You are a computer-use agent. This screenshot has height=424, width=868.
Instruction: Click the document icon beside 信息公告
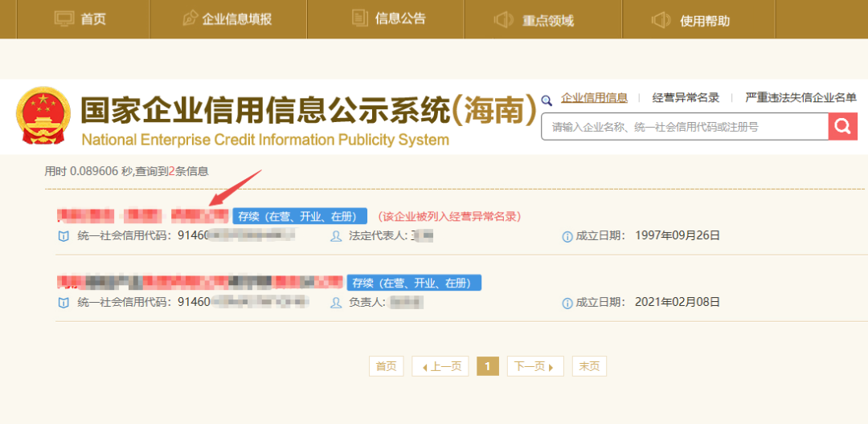coord(360,18)
